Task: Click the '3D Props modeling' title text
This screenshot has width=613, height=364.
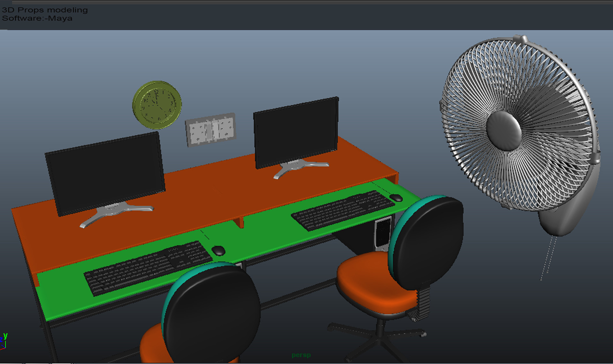Action: tap(45, 10)
